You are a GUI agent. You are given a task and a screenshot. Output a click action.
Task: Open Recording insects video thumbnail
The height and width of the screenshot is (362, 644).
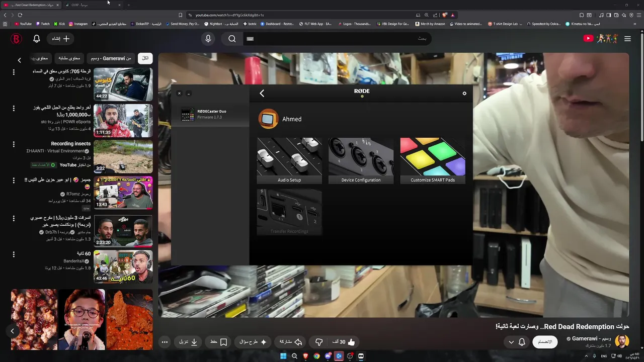pos(123,156)
